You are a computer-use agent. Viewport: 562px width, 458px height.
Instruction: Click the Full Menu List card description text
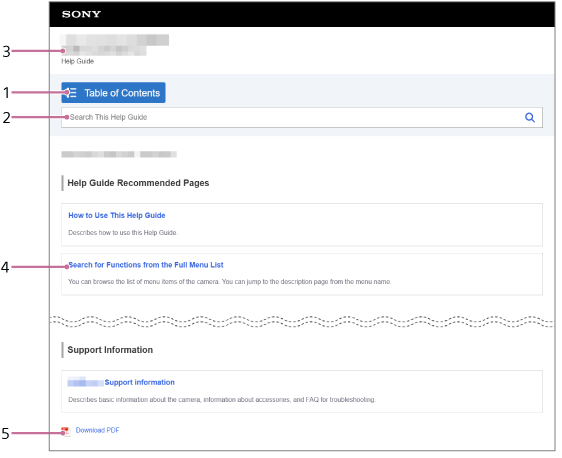point(229,282)
